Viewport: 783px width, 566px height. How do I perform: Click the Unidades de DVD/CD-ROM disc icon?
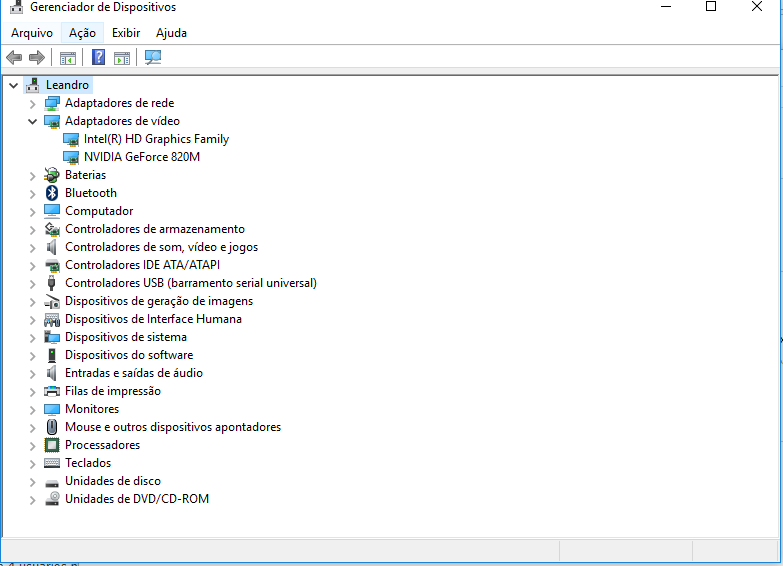click(52, 499)
